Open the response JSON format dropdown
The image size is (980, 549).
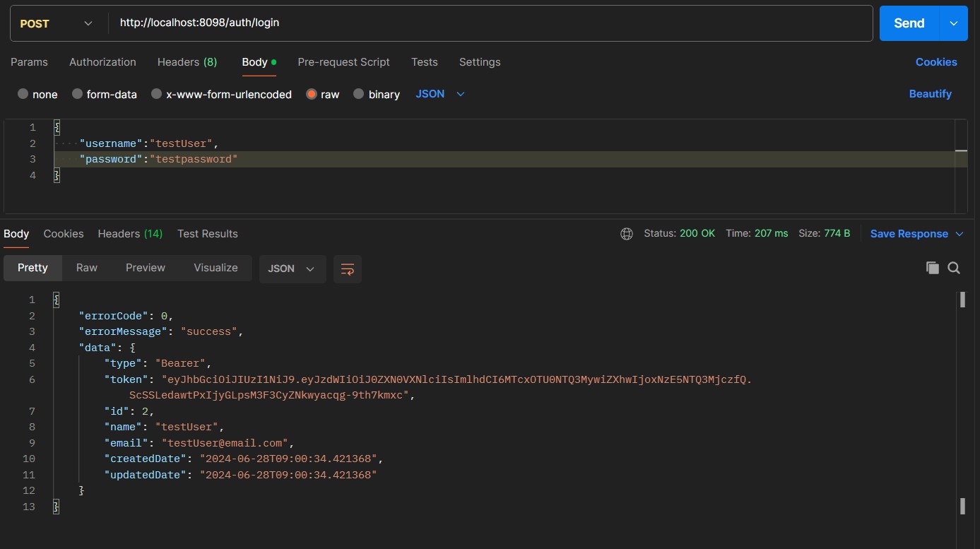pos(292,269)
